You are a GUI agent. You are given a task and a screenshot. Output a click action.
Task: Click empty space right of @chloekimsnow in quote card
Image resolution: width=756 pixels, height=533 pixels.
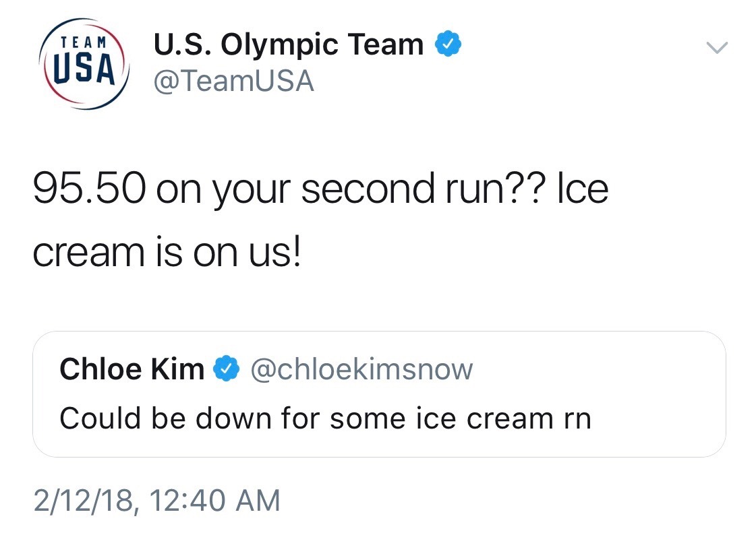point(593,369)
